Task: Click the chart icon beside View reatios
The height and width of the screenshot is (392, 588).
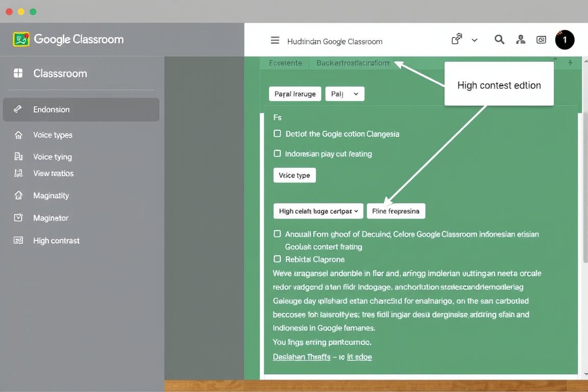Action: (18, 173)
